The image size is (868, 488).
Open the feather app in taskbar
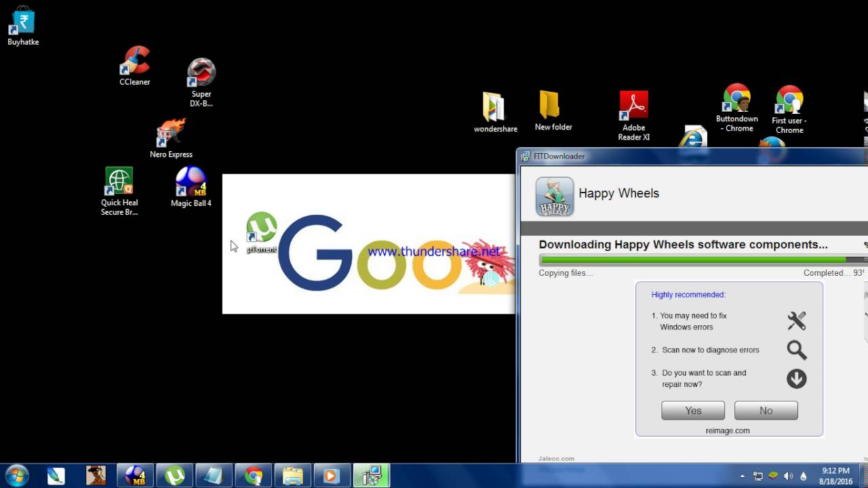click(x=56, y=476)
